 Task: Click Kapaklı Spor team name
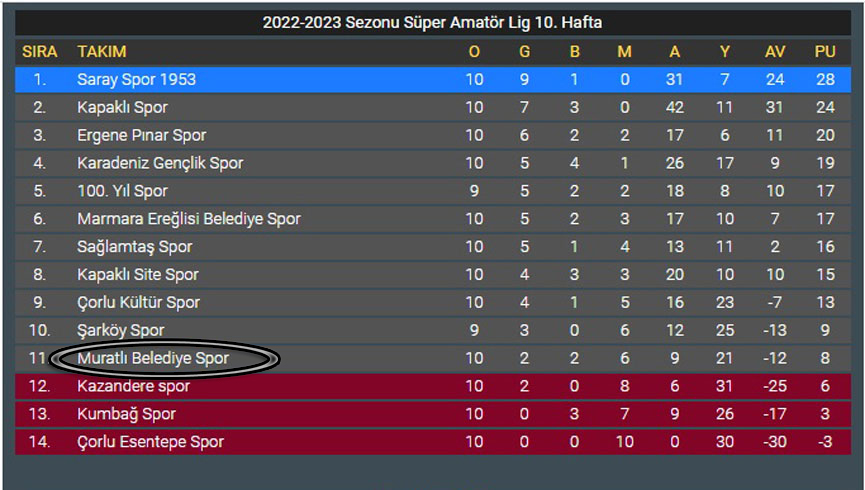[122, 107]
